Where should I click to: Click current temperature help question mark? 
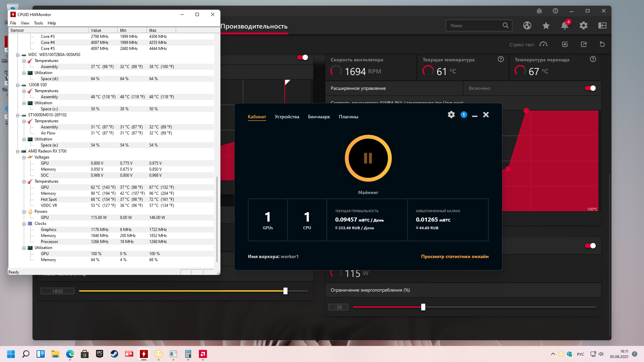(x=501, y=59)
